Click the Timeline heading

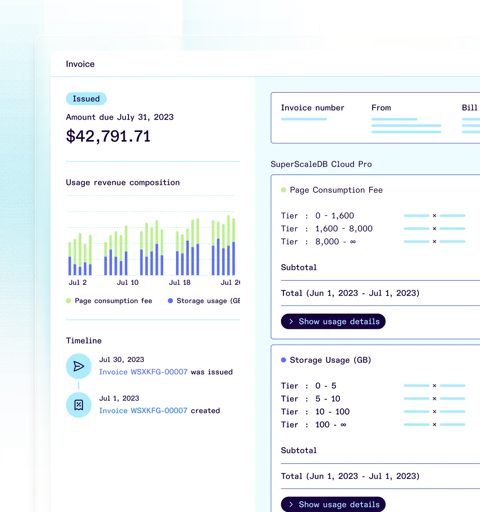84,341
